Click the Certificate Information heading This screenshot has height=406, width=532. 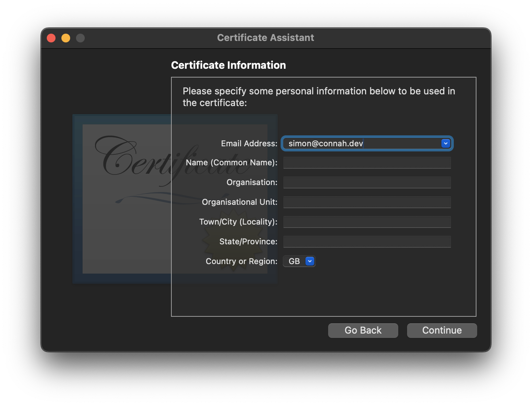point(228,65)
